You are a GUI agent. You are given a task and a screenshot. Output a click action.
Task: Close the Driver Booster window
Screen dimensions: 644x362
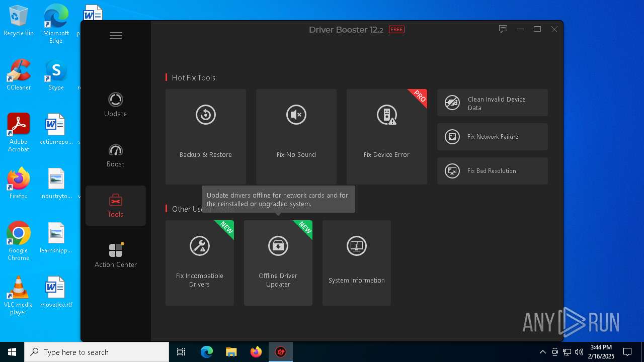pos(554,29)
